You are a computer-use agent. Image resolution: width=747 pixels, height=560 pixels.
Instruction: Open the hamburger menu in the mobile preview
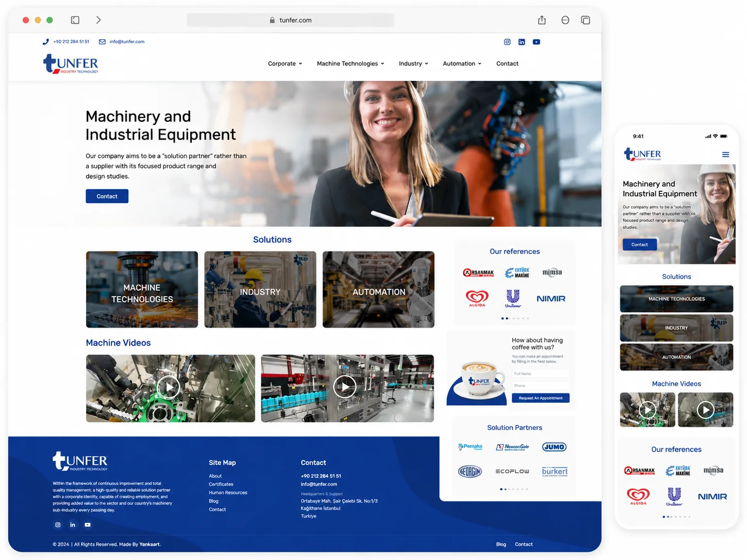click(725, 155)
